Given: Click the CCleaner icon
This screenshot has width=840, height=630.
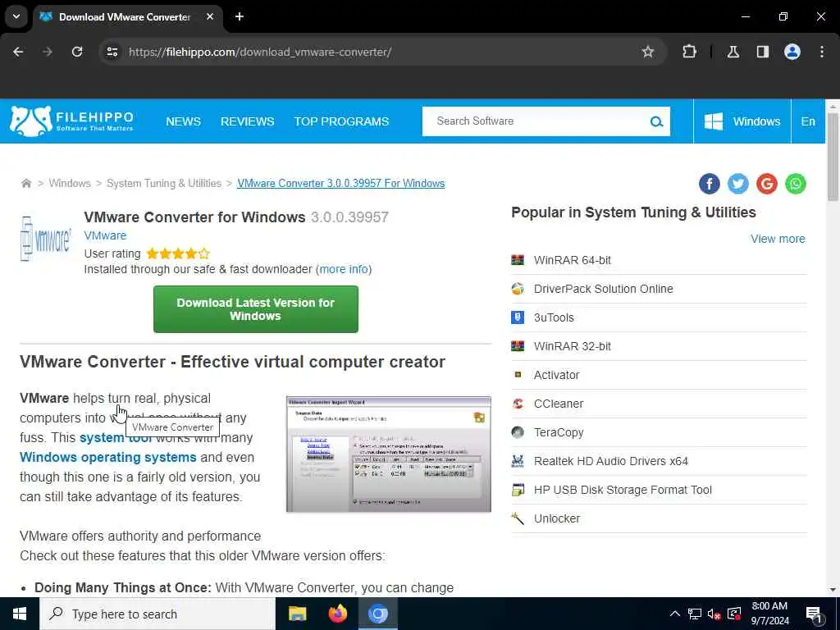Looking at the screenshot, I should (x=518, y=404).
